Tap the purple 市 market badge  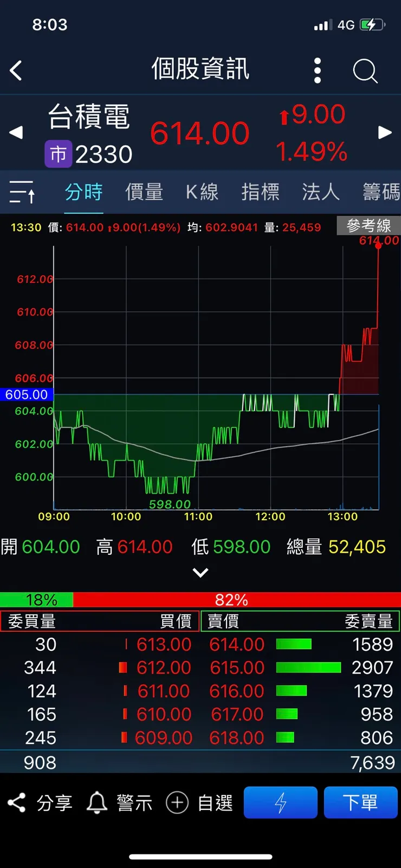[x=58, y=154]
